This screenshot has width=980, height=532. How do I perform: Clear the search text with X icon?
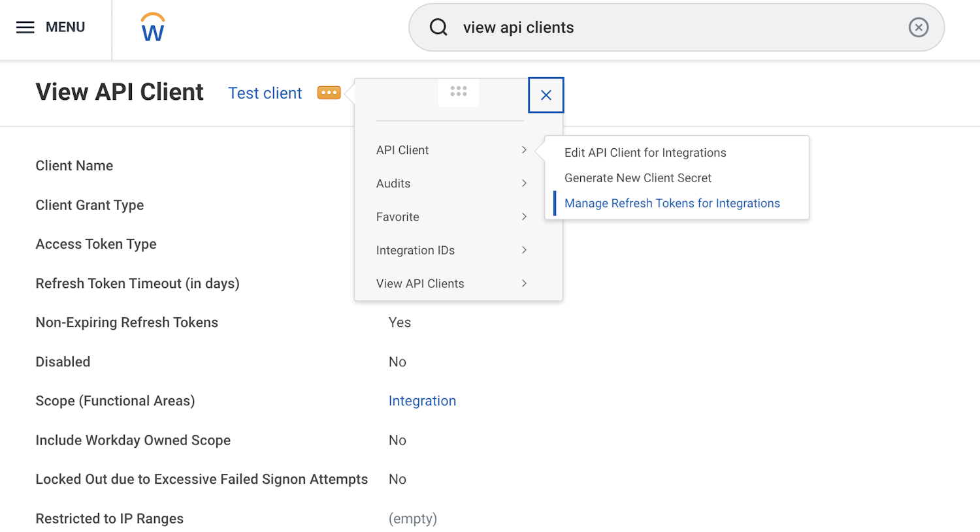pyautogui.click(x=918, y=27)
